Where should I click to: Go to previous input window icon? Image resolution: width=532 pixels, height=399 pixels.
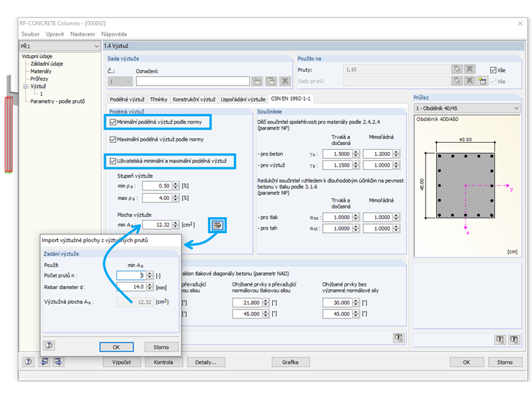click(x=44, y=362)
